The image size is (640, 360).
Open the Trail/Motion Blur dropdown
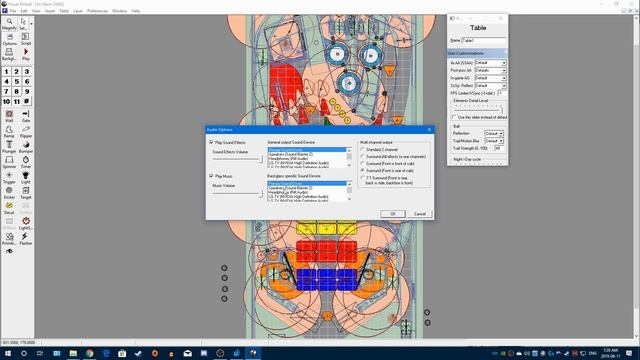click(x=494, y=141)
